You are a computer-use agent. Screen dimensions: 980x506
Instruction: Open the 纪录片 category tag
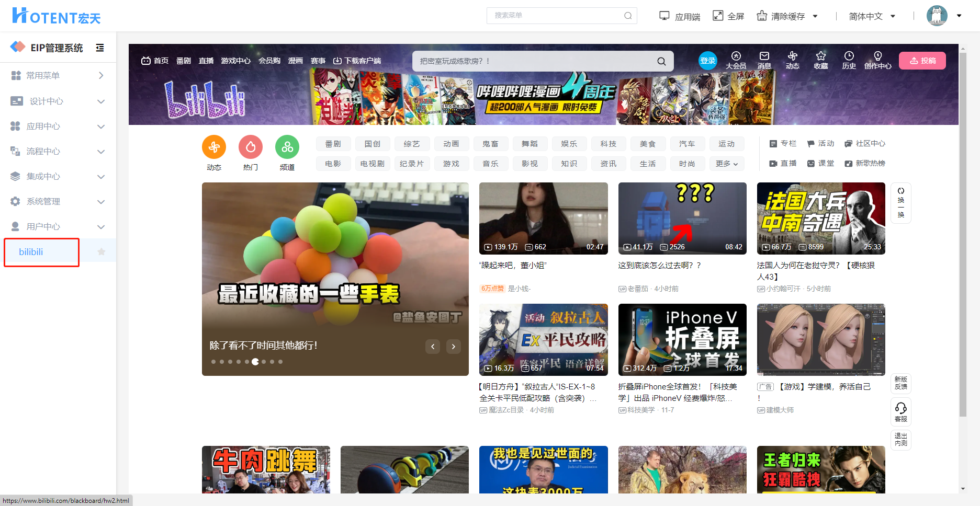(x=412, y=164)
